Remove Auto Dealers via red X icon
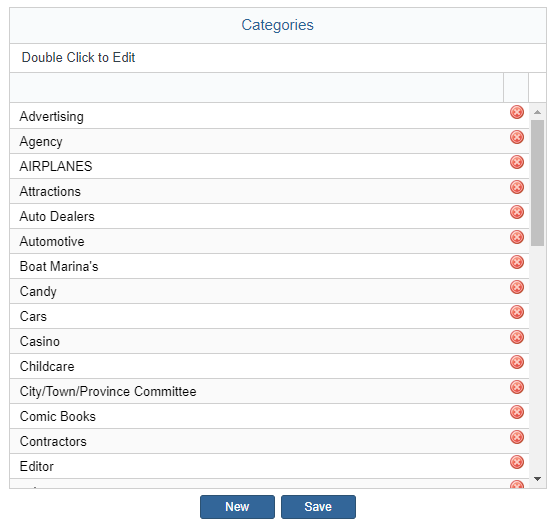This screenshot has width=551, height=519. [517, 212]
